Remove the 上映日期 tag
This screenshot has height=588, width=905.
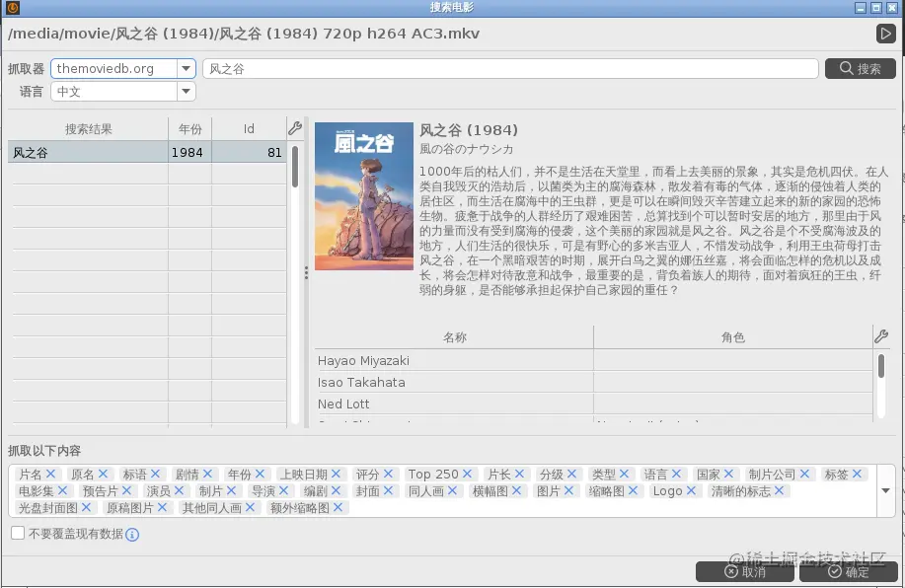pos(336,474)
